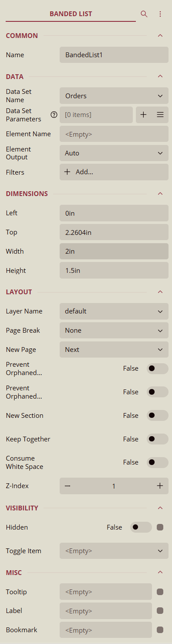This screenshot has height=644, width=172.
Task: Open the Data Set Parameters list menu
Action: click(160, 115)
